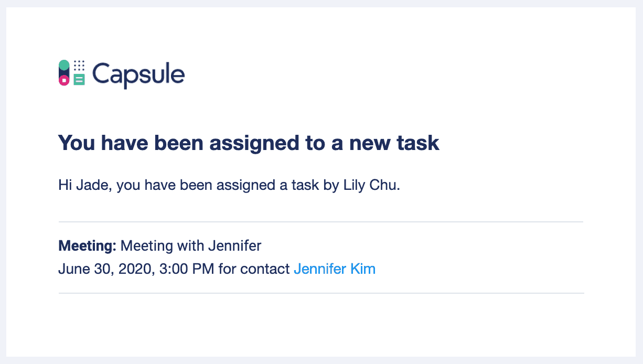Click the teal circle in Capsule logo
The image size is (643, 364).
[64, 65]
